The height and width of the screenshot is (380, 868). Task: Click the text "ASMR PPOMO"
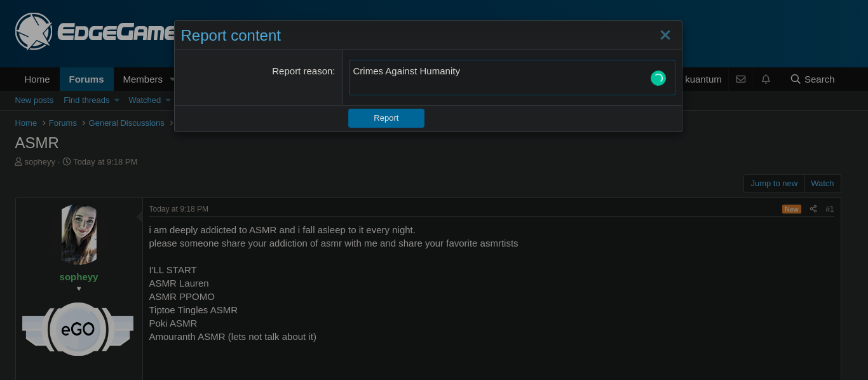tap(182, 297)
